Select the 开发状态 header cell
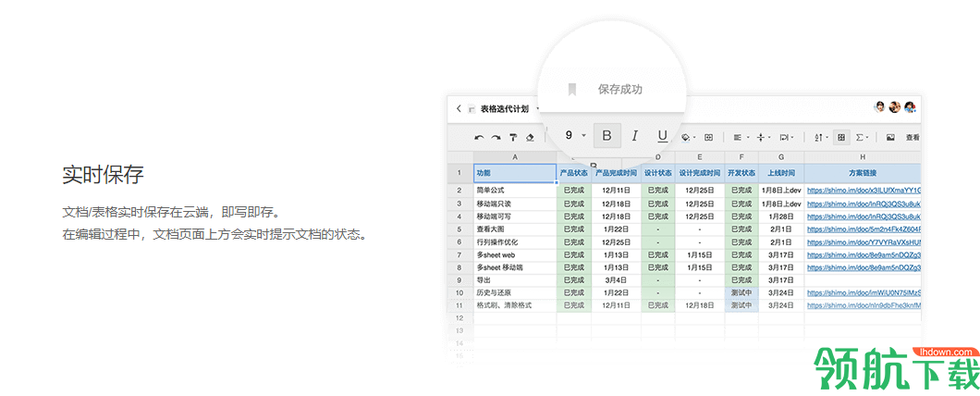 point(741,173)
